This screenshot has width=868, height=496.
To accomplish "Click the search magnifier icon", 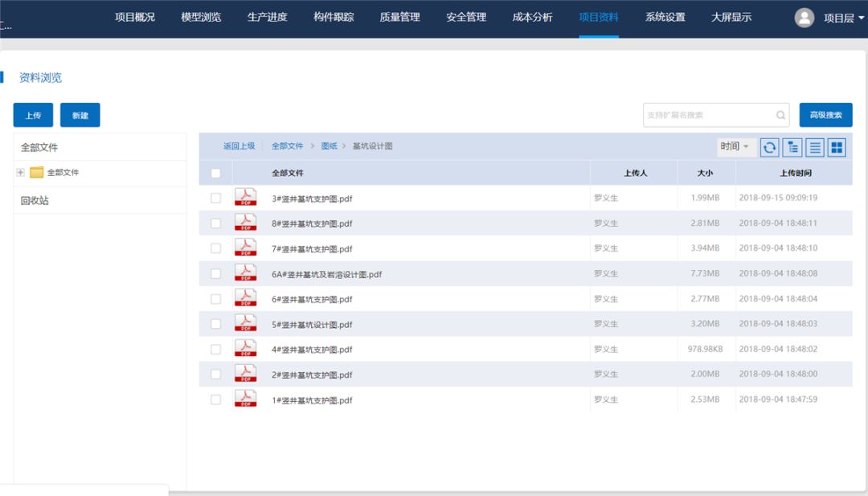I will [x=780, y=115].
